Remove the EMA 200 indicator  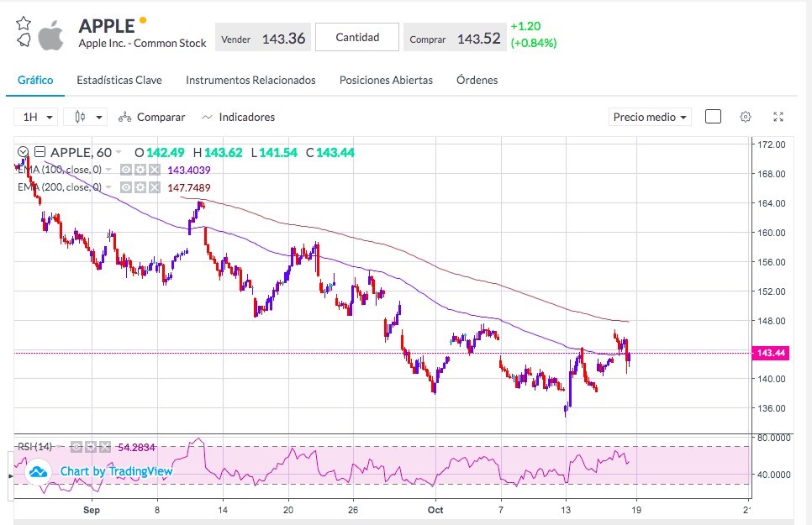pos(155,187)
